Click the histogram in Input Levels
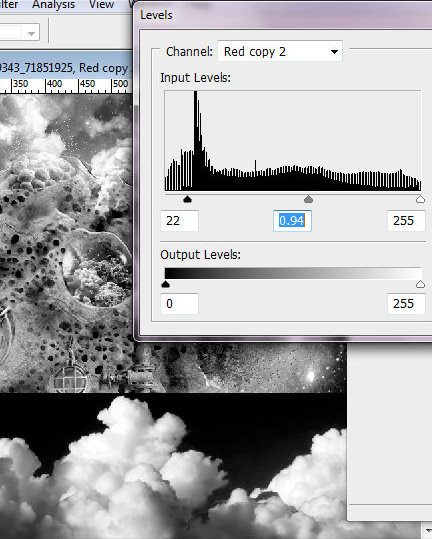This screenshot has width=432, height=539. (293, 141)
